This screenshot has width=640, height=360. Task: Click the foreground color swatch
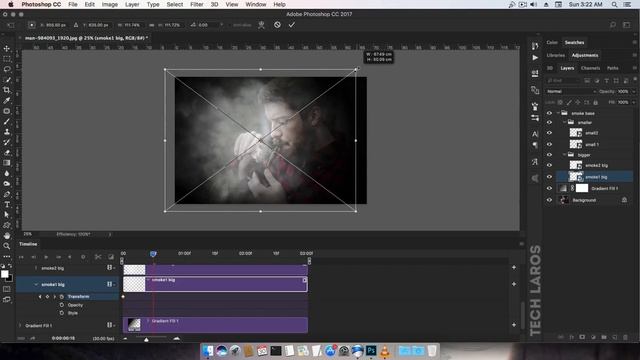click(4, 274)
